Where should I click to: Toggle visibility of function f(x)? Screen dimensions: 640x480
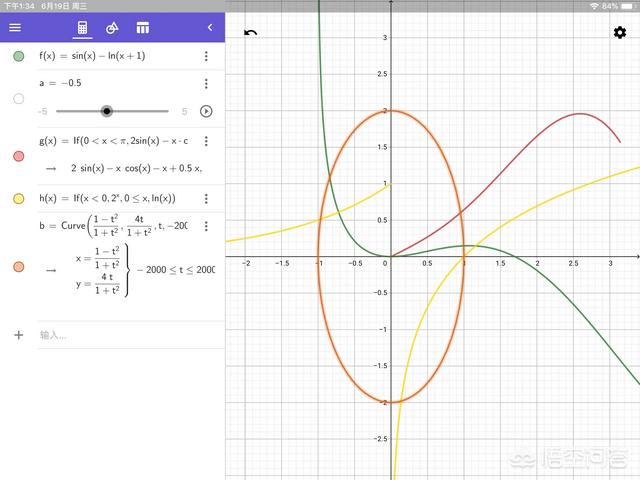click(x=18, y=56)
